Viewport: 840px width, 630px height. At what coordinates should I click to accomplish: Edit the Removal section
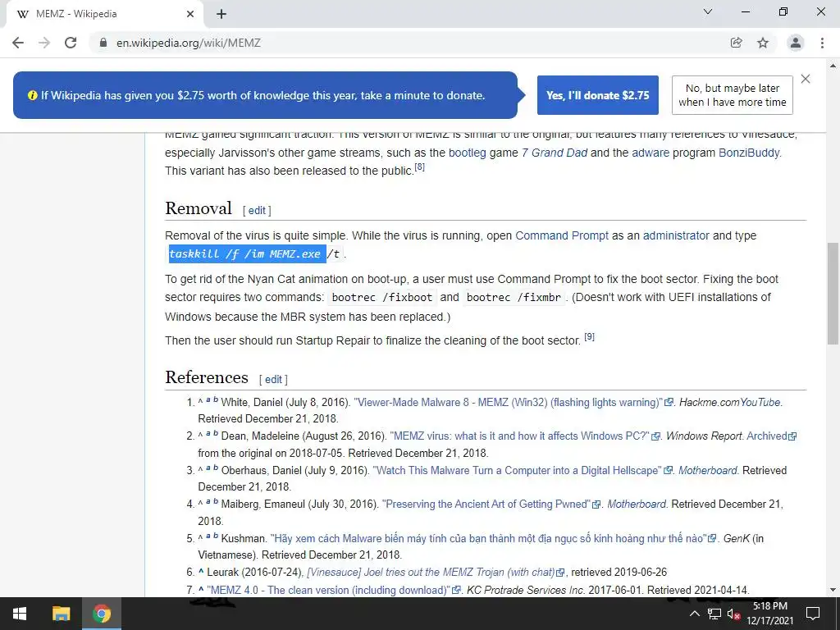click(257, 211)
